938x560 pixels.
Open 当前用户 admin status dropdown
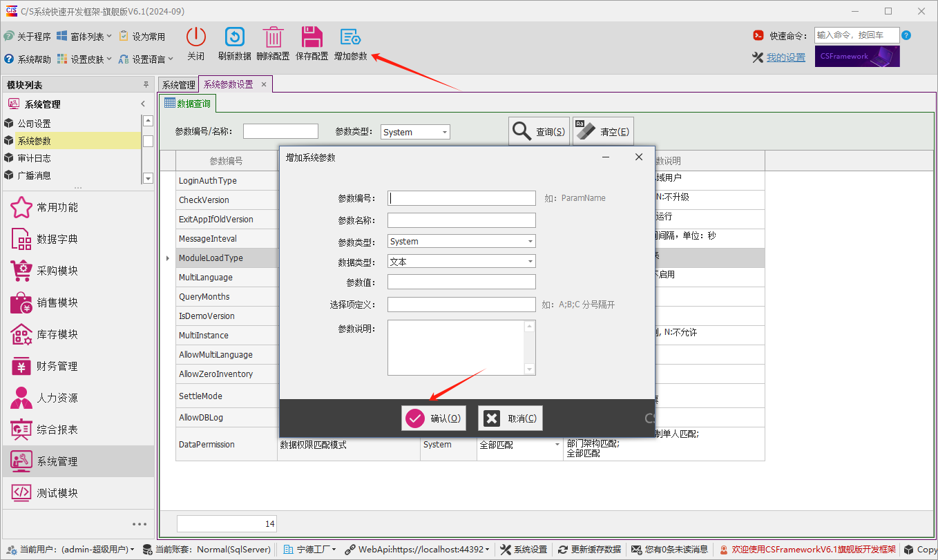point(70,550)
